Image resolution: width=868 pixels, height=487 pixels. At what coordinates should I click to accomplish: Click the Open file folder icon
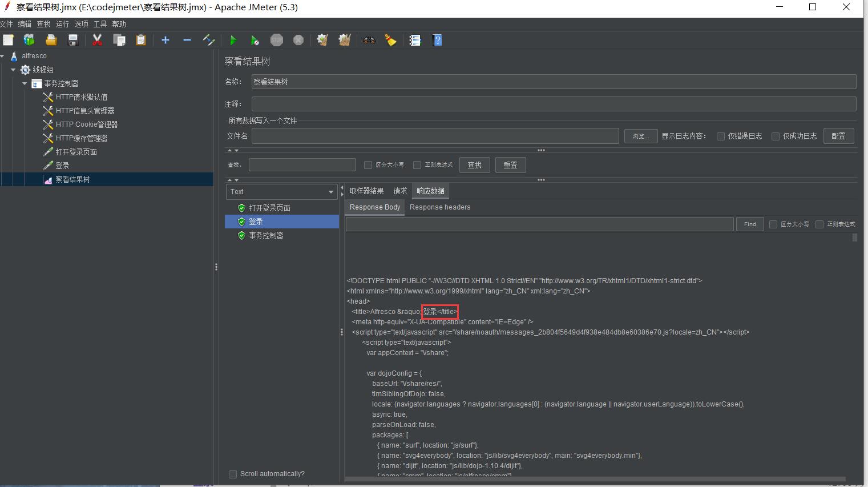point(51,40)
